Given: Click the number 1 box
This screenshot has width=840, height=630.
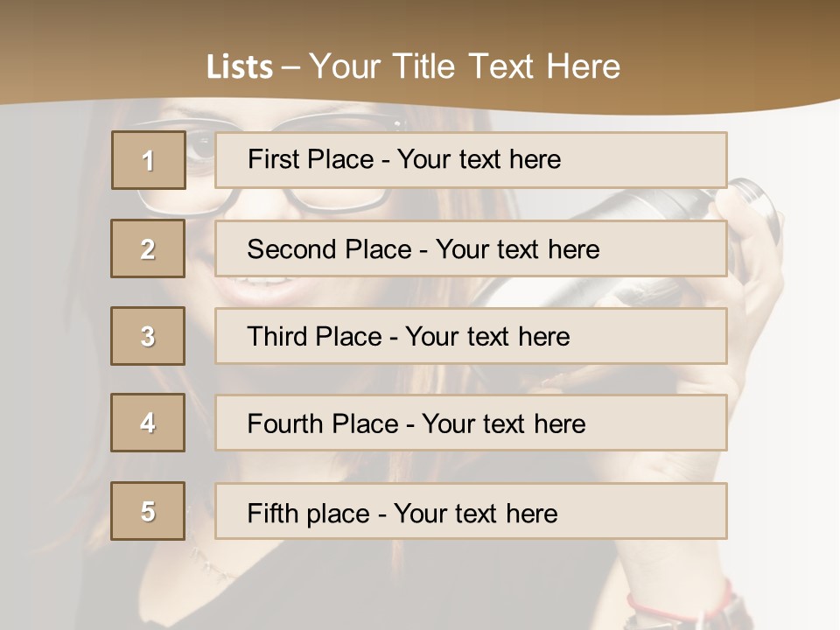Looking at the screenshot, I should click(148, 160).
